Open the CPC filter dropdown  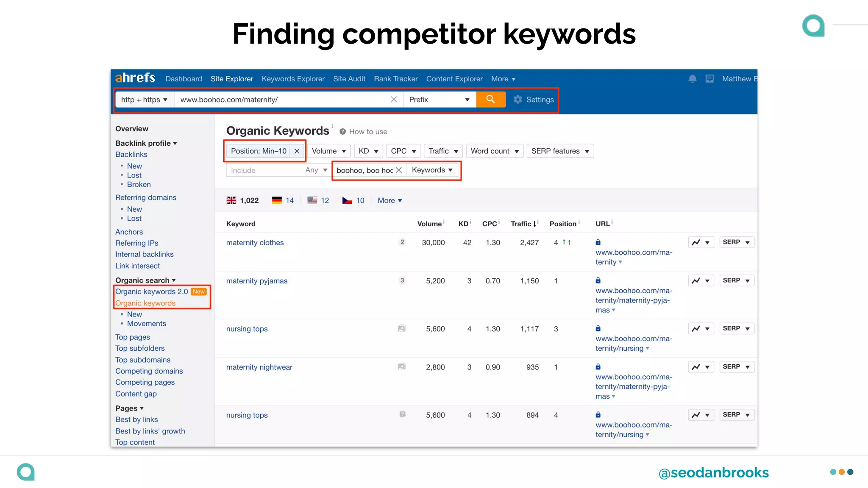(x=403, y=151)
